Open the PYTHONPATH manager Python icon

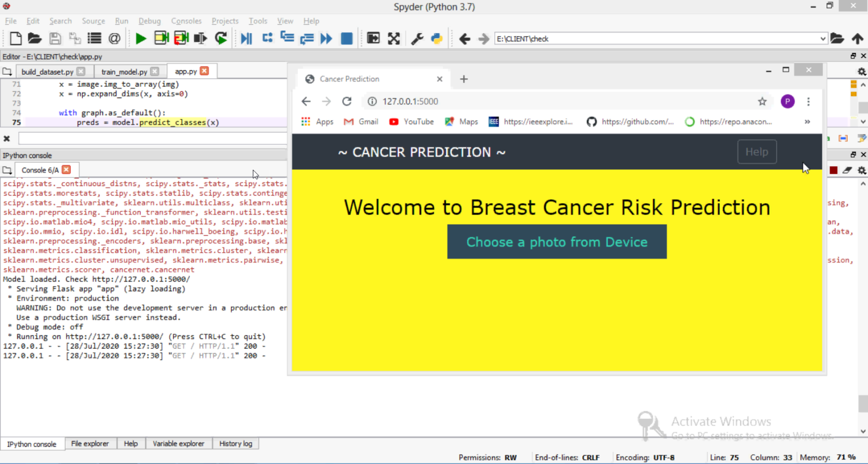(437, 39)
